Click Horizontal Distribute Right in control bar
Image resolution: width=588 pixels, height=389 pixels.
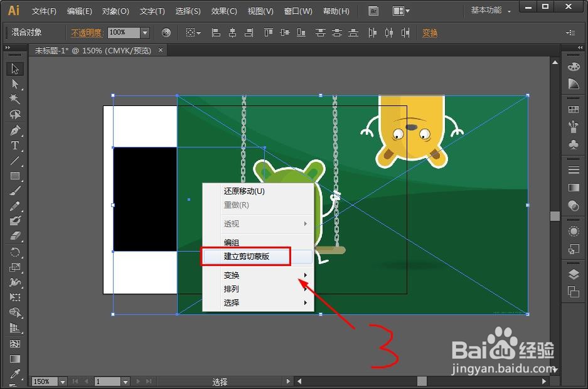405,33
